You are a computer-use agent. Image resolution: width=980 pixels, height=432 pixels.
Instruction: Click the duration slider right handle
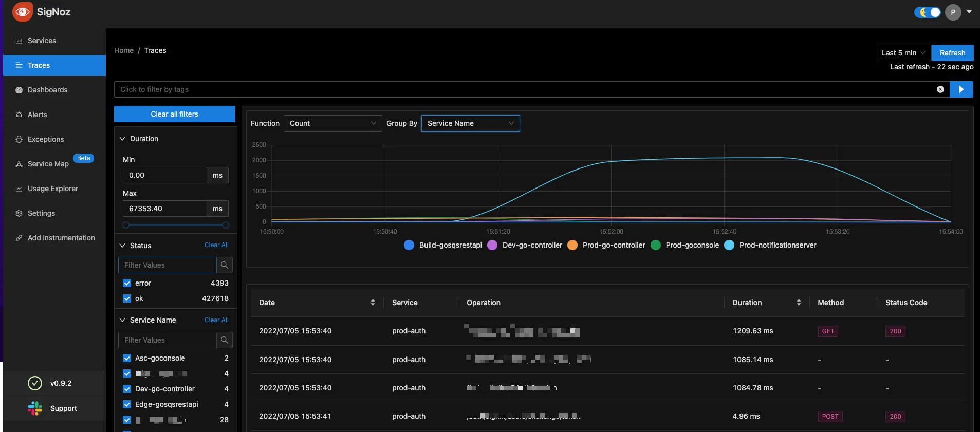tap(226, 225)
